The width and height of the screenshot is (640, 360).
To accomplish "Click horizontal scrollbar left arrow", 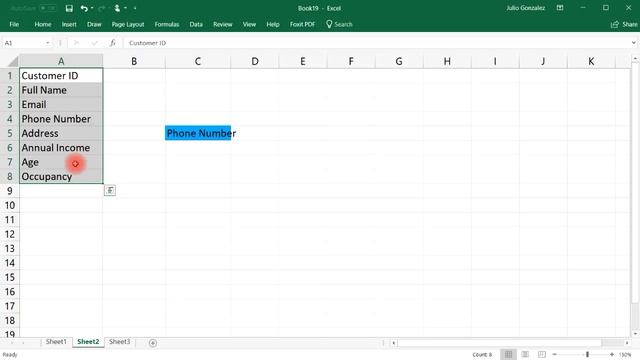I will (x=393, y=343).
